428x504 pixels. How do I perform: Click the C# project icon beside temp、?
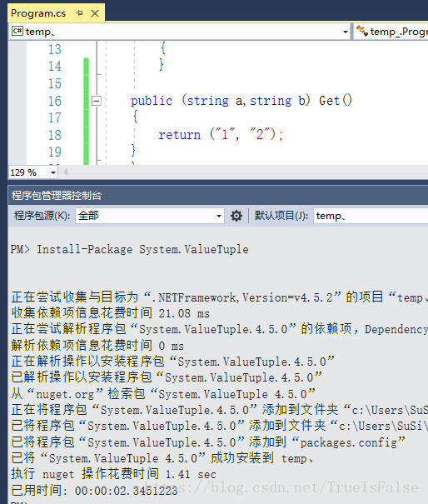tap(17, 31)
